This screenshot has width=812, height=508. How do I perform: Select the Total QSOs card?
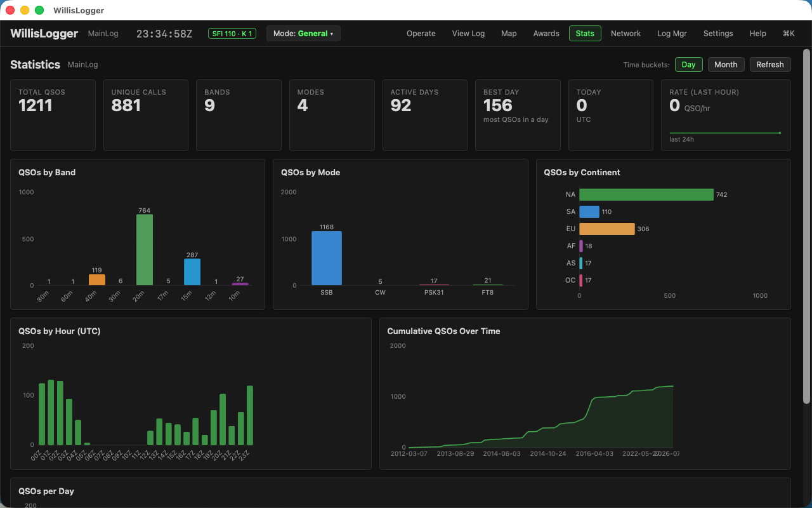[x=53, y=115]
